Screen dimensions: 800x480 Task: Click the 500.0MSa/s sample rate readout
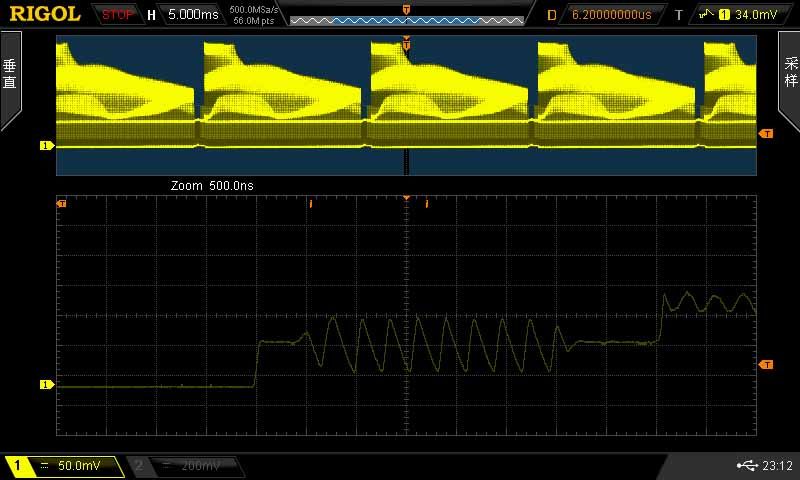click(254, 10)
